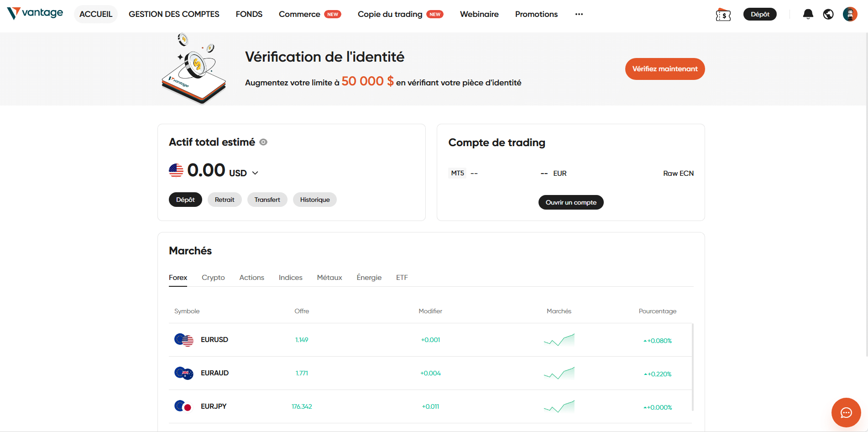
Task: Click the Vantage logo
Action: click(x=34, y=13)
